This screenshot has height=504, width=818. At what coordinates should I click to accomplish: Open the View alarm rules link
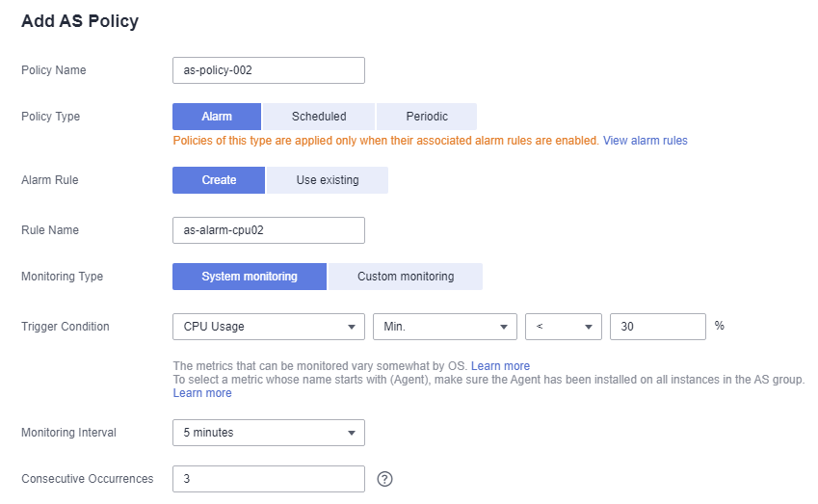pyautogui.click(x=646, y=141)
